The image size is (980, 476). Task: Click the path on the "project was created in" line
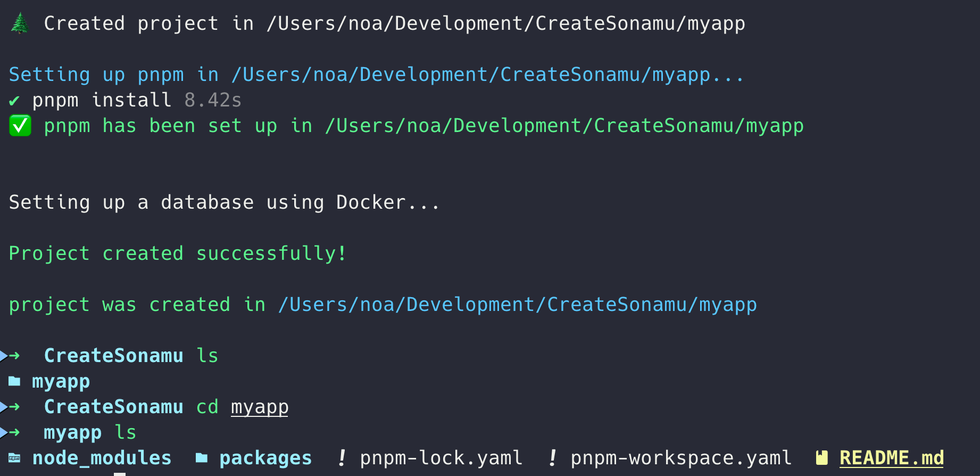pos(518,305)
